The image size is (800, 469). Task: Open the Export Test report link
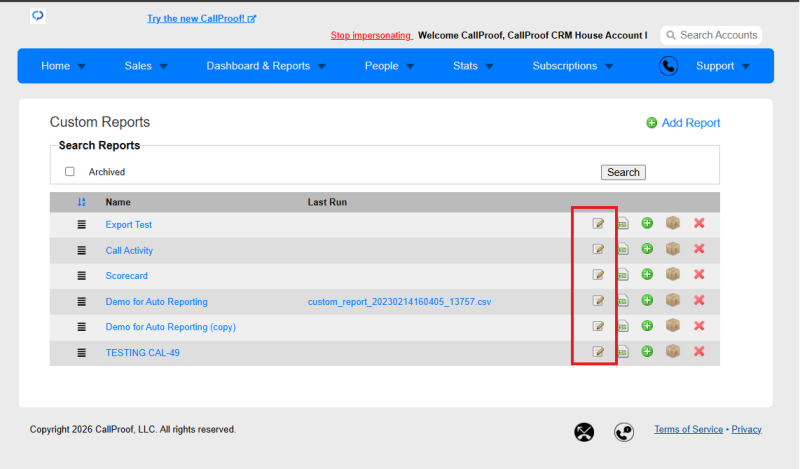(x=129, y=225)
